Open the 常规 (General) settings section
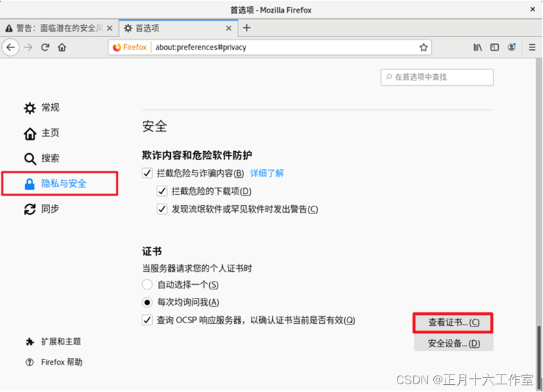Viewport: 543px width, 392px height. pos(49,108)
